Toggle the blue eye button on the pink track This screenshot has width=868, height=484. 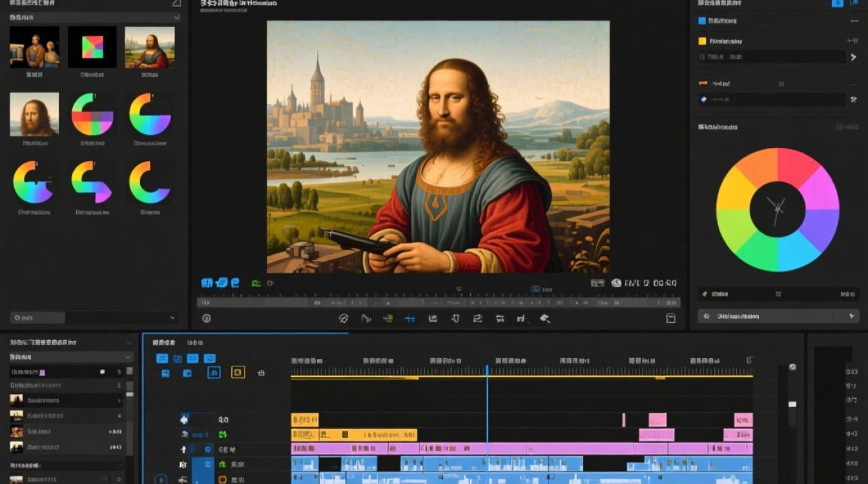[x=208, y=449]
